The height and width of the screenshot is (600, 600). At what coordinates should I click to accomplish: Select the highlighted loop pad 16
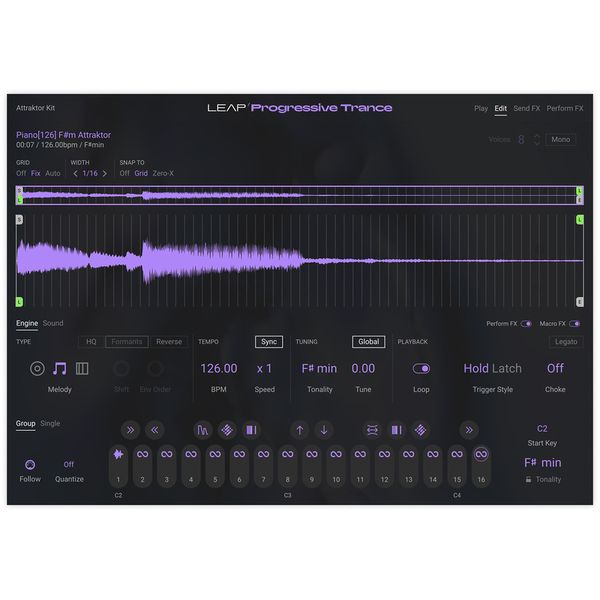coord(481,466)
